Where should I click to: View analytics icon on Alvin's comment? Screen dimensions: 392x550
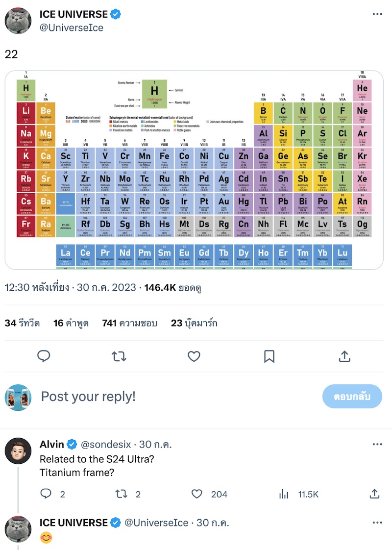pos(284,494)
